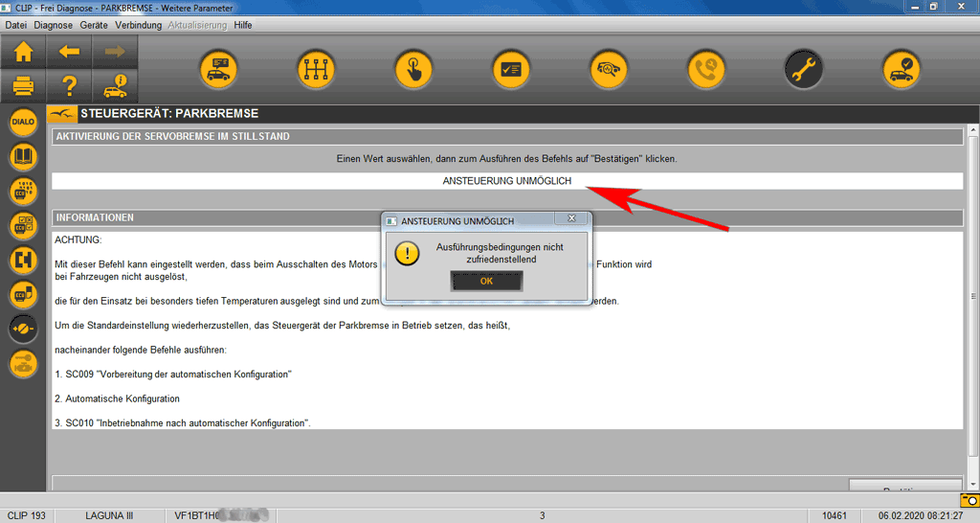
Task: Open the gearbox shift pattern icon
Action: click(x=314, y=69)
